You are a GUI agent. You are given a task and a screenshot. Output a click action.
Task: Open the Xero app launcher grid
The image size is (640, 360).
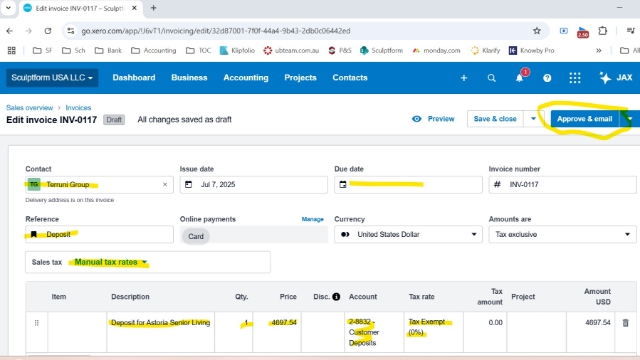click(575, 78)
